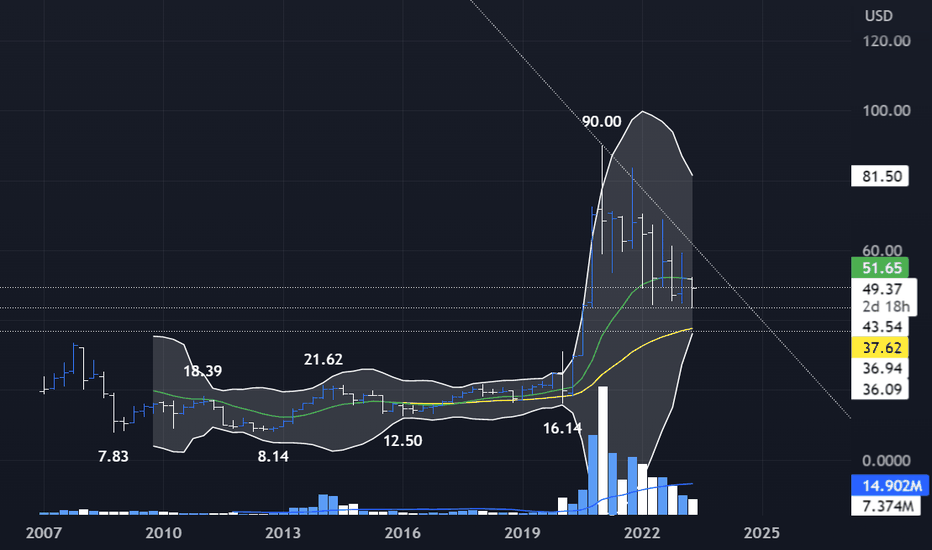Click the 16.14 price annotation
The width and height of the screenshot is (932, 550).
point(562,428)
